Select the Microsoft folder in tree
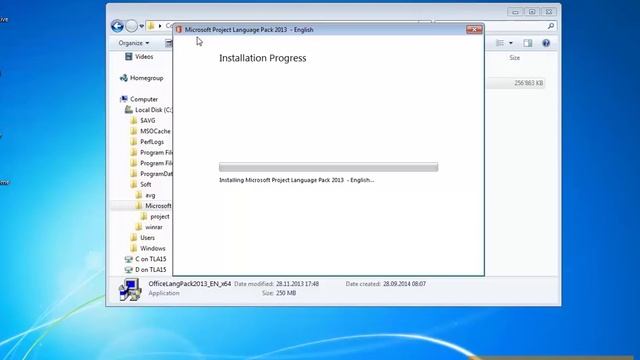This screenshot has width=640, height=360. click(158, 206)
